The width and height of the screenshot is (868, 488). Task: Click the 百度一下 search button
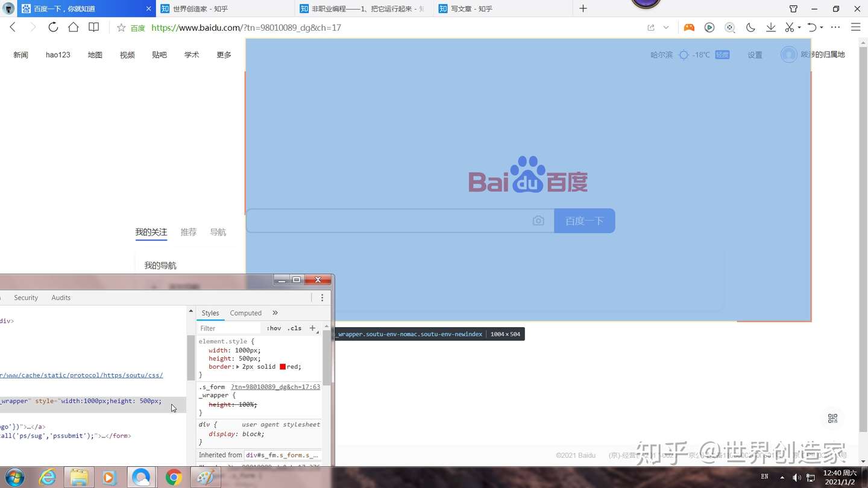(585, 221)
